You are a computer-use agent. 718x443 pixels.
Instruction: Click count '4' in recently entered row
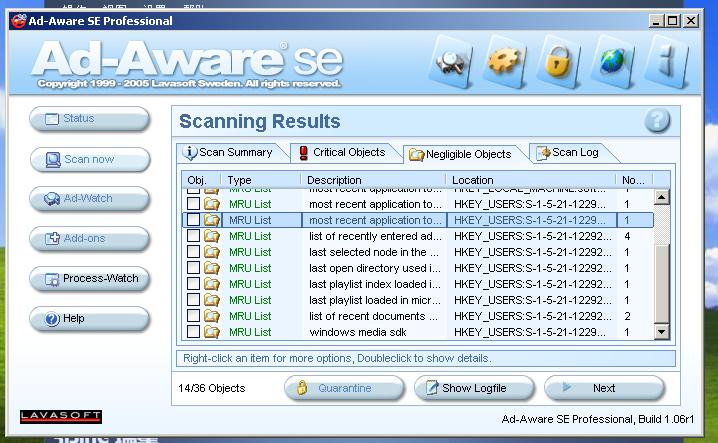pos(627,236)
